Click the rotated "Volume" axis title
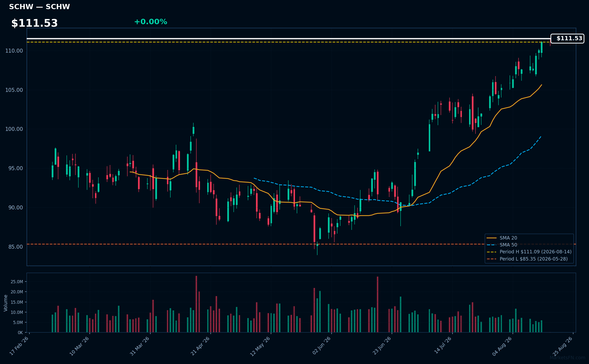 click(6, 303)
